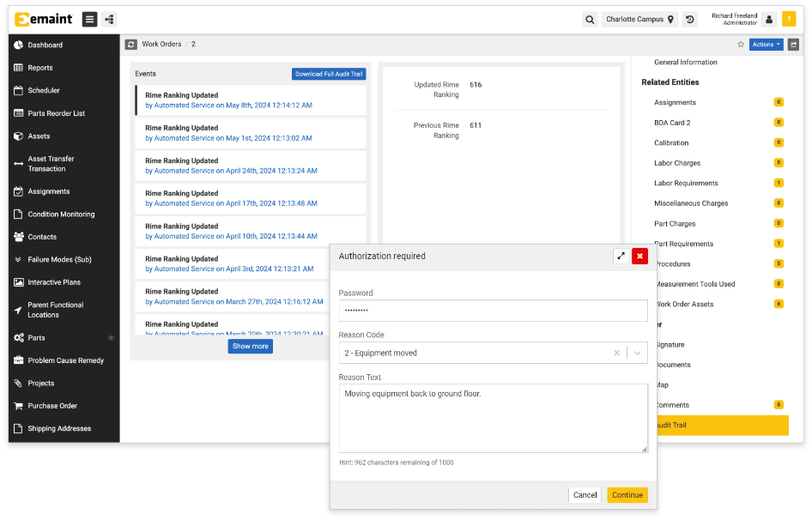The height and width of the screenshot is (520, 812).
Task: Open Problem Cause Remedy in sidebar
Action: (64, 360)
